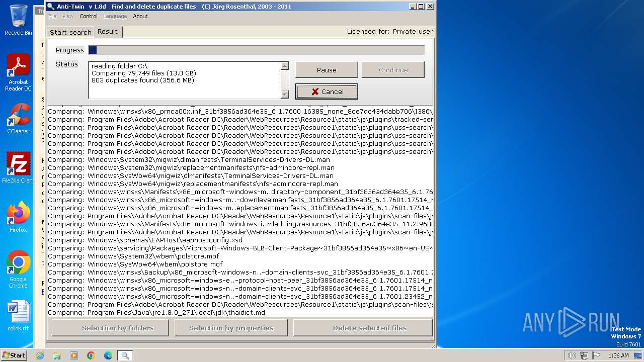Click Anti-Twin title bar magnifier icon
The width and height of the screenshot is (644, 362).
pos(50,7)
